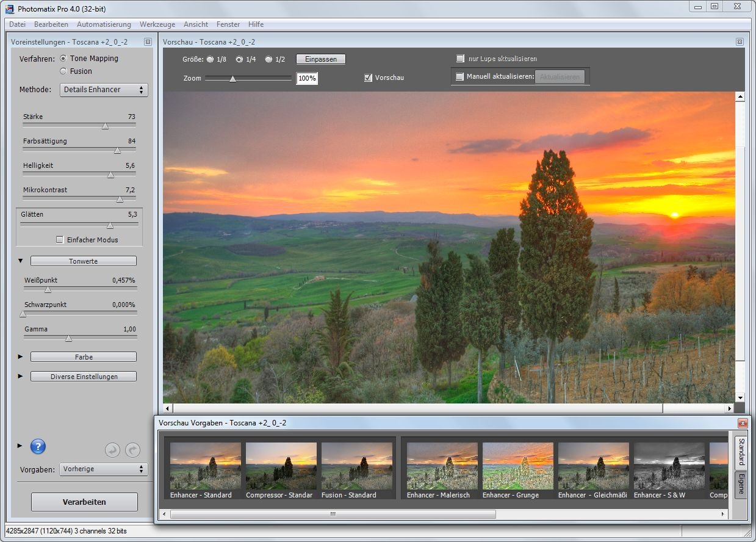The width and height of the screenshot is (756, 542).
Task: Open the Methode dropdown Details Enhancer
Action: point(104,90)
